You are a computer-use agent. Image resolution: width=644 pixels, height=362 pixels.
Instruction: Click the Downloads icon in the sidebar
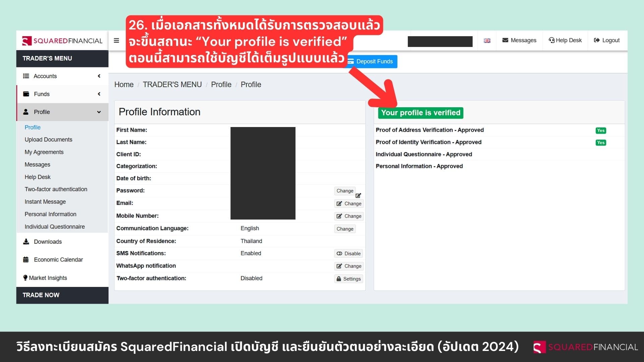tap(26, 242)
